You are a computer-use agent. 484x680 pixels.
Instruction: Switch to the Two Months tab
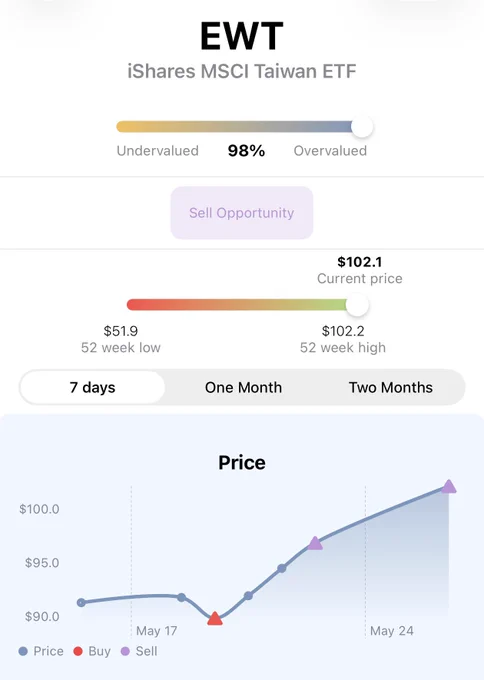click(391, 387)
